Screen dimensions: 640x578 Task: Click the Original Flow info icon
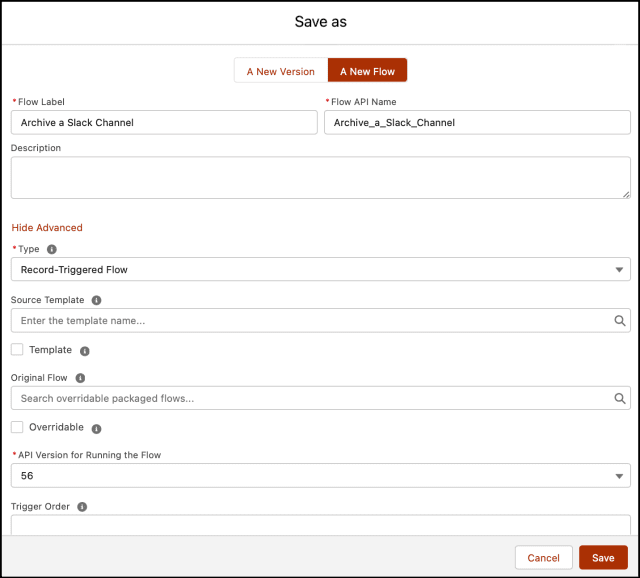click(80, 378)
